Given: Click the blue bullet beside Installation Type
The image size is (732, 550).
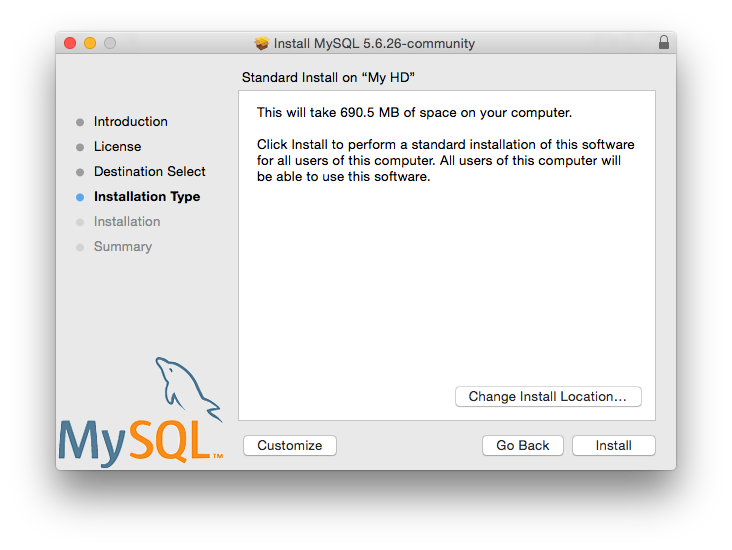Looking at the screenshot, I should 80,197.
